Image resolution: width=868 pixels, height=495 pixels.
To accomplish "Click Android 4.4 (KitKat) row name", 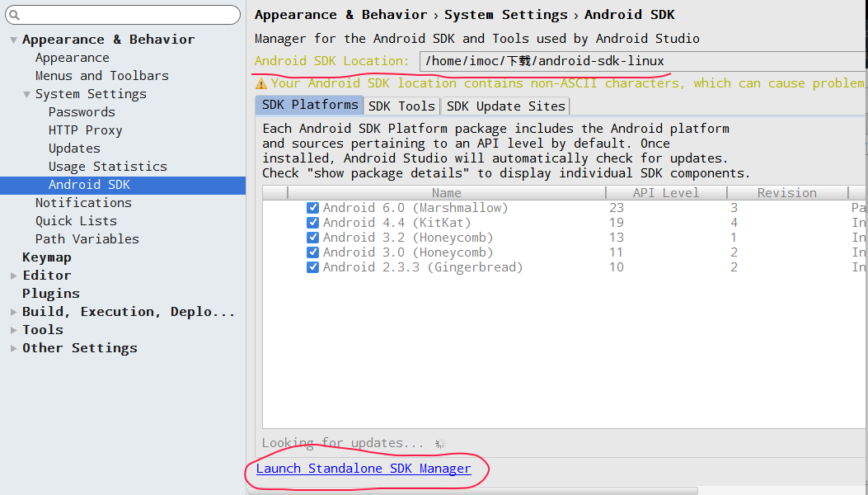I will coord(397,223).
